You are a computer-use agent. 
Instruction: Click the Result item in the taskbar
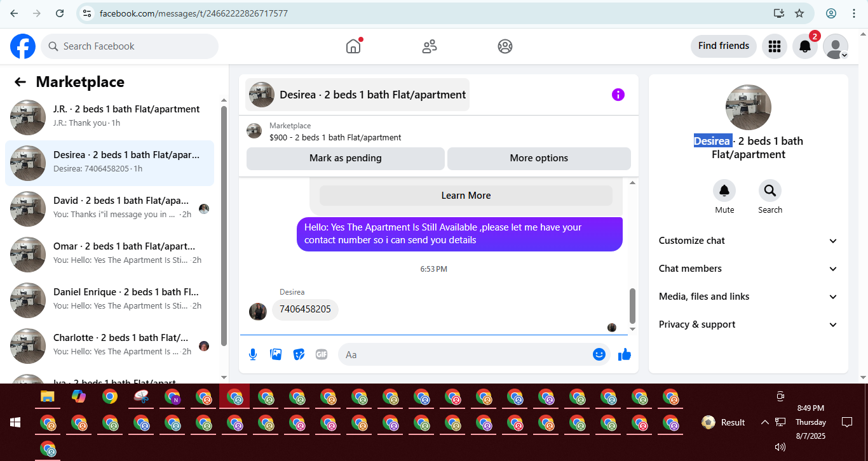(x=723, y=422)
